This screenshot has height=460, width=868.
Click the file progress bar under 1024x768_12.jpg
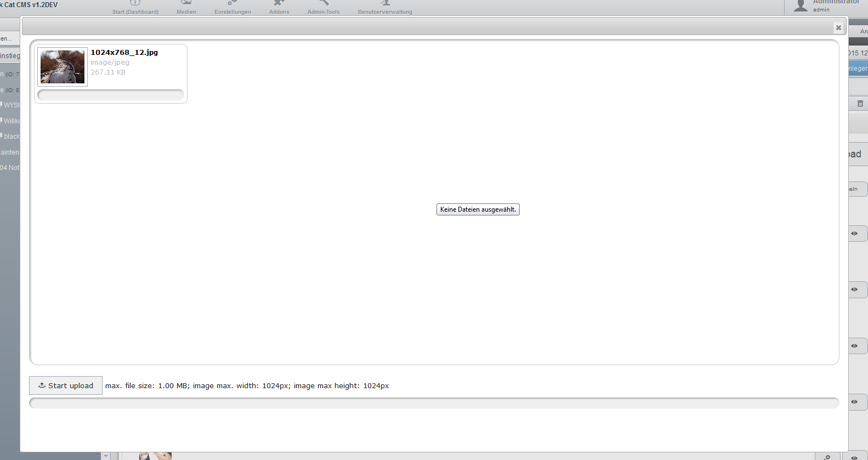[x=111, y=95]
